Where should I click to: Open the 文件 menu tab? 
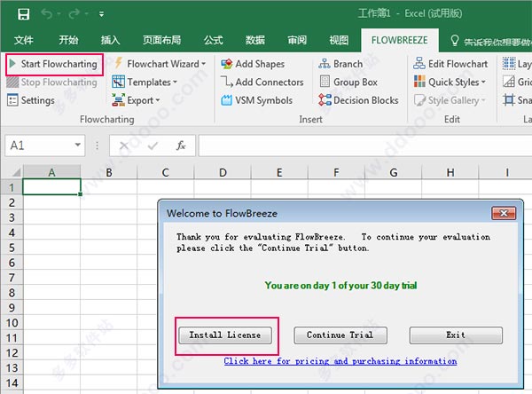[x=23, y=40]
